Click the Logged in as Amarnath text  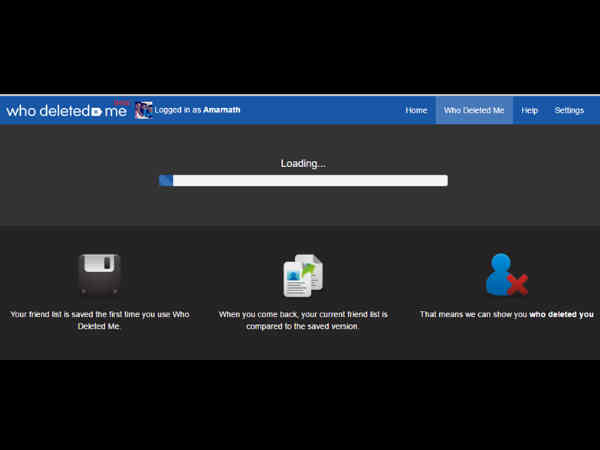click(197, 110)
